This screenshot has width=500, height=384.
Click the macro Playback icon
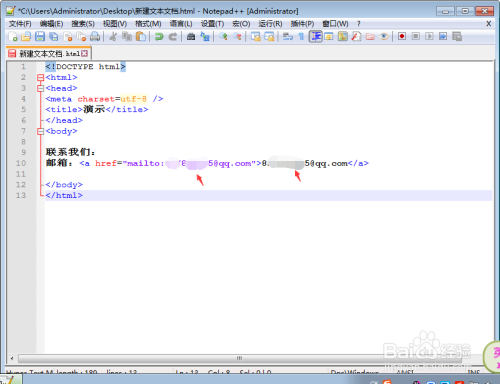click(429, 36)
